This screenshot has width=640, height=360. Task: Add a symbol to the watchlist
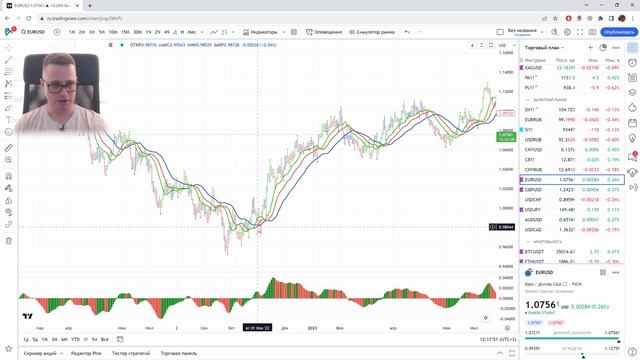tap(590, 48)
